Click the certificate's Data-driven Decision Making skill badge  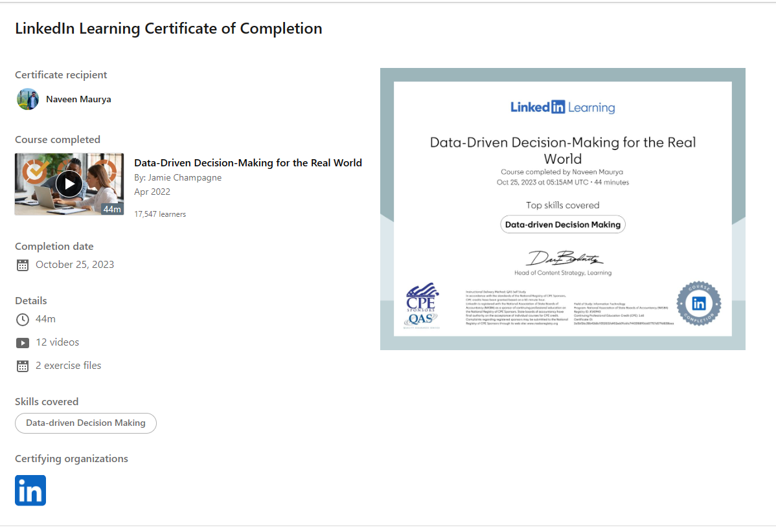(563, 225)
